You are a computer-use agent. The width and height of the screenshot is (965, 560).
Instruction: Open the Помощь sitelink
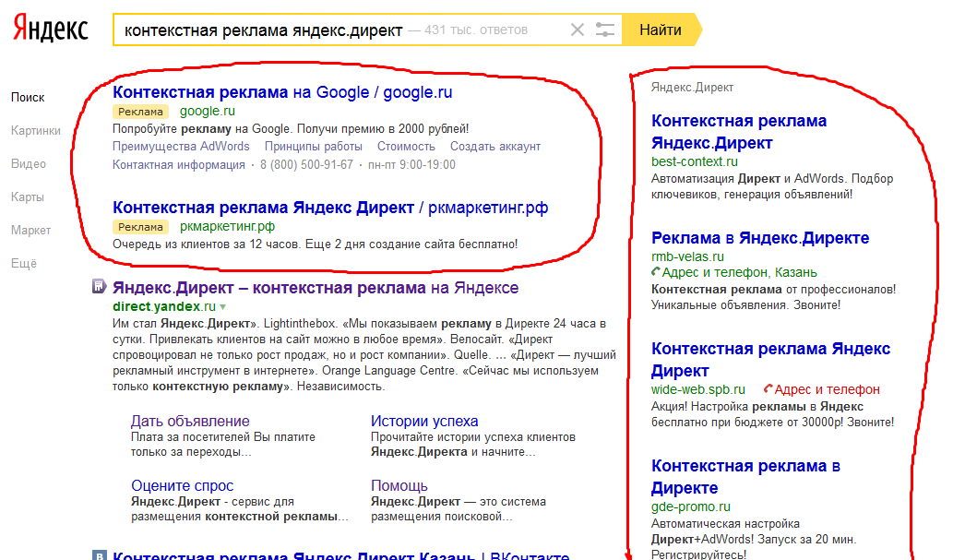point(399,485)
